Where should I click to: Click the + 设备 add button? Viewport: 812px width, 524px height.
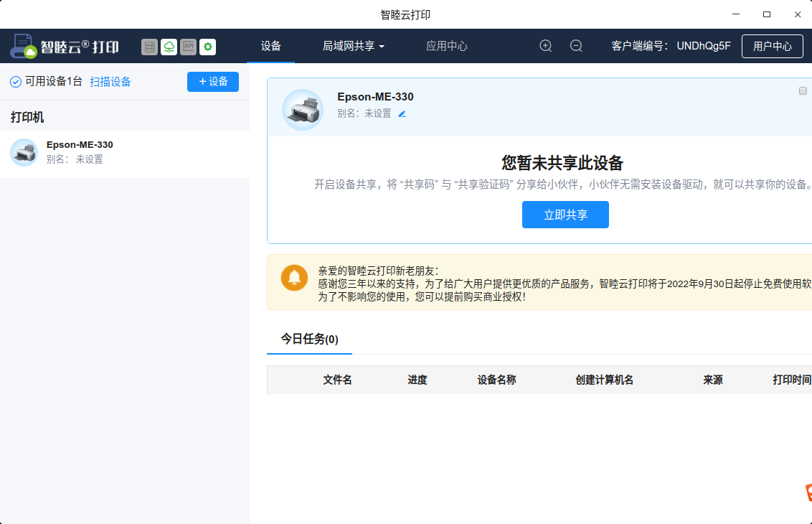(x=213, y=82)
